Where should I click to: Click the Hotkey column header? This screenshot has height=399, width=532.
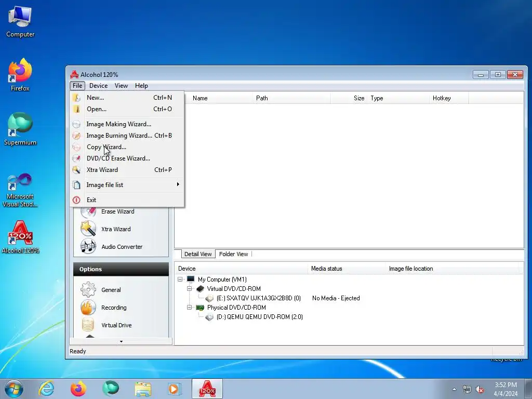[449, 98]
